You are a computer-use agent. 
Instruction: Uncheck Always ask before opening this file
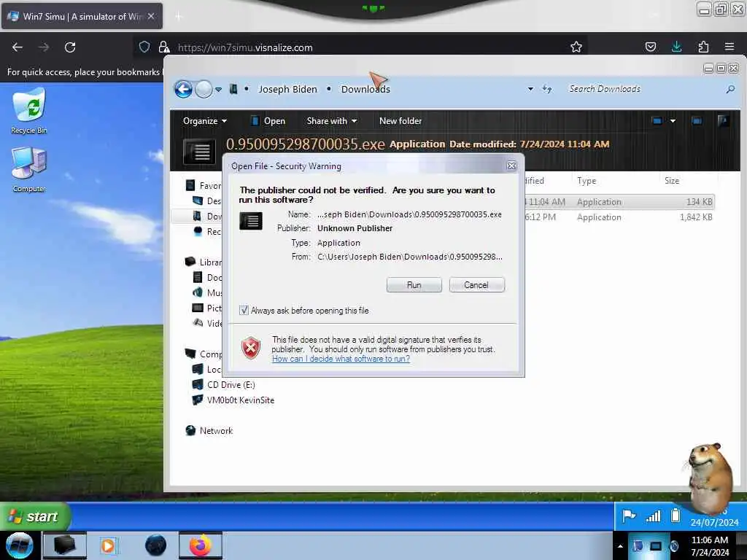[x=244, y=311]
